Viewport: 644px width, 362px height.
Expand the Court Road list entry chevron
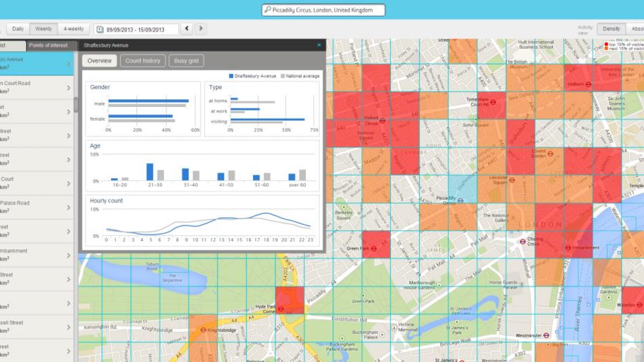68,88
